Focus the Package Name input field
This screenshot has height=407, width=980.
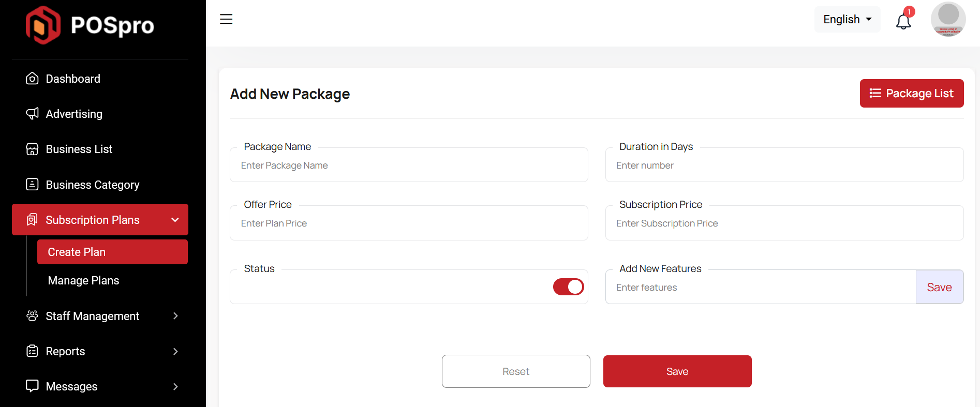coord(408,165)
